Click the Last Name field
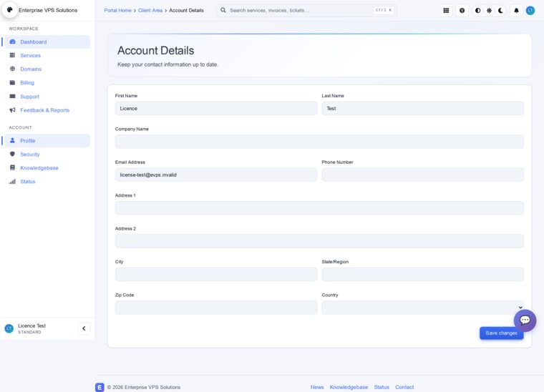This screenshot has height=392, width=544. point(422,108)
